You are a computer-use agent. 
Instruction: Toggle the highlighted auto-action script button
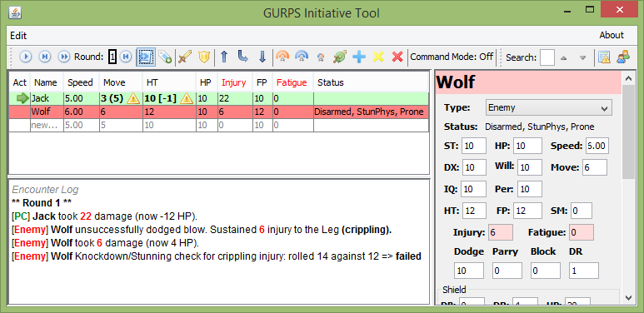tap(146, 57)
